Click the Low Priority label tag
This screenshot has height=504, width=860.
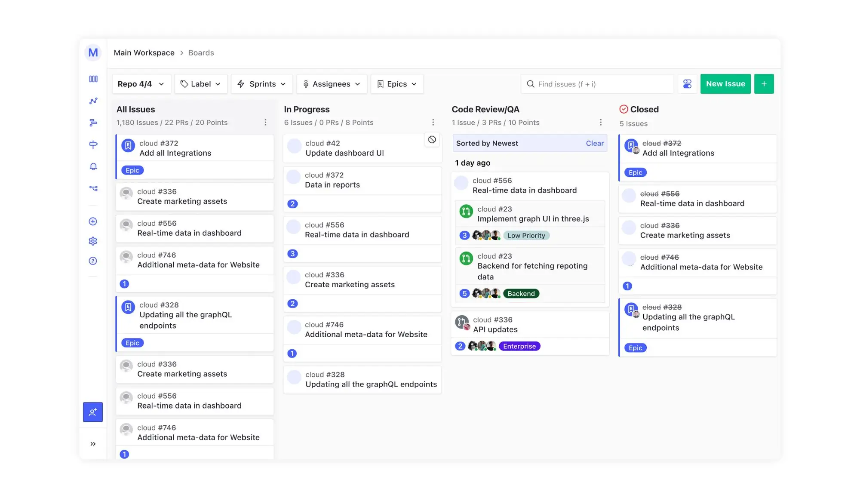tap(526, 235)
